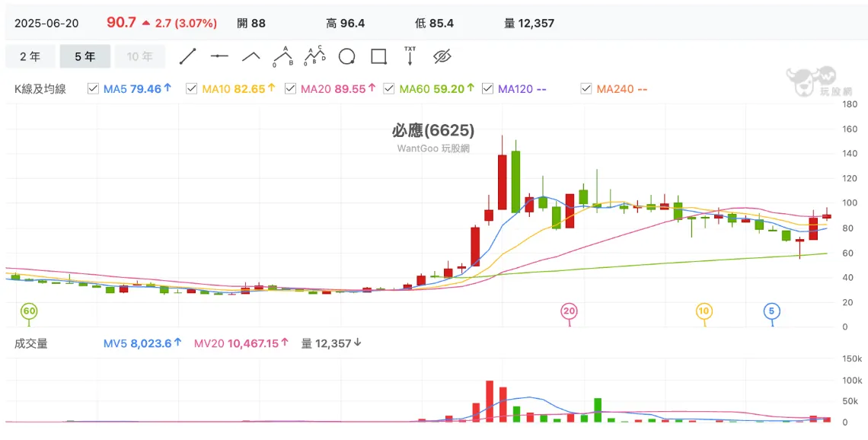The image size is (868, 440).
Task: Select the rectangle drawing tool
Action: pos(378,56)
